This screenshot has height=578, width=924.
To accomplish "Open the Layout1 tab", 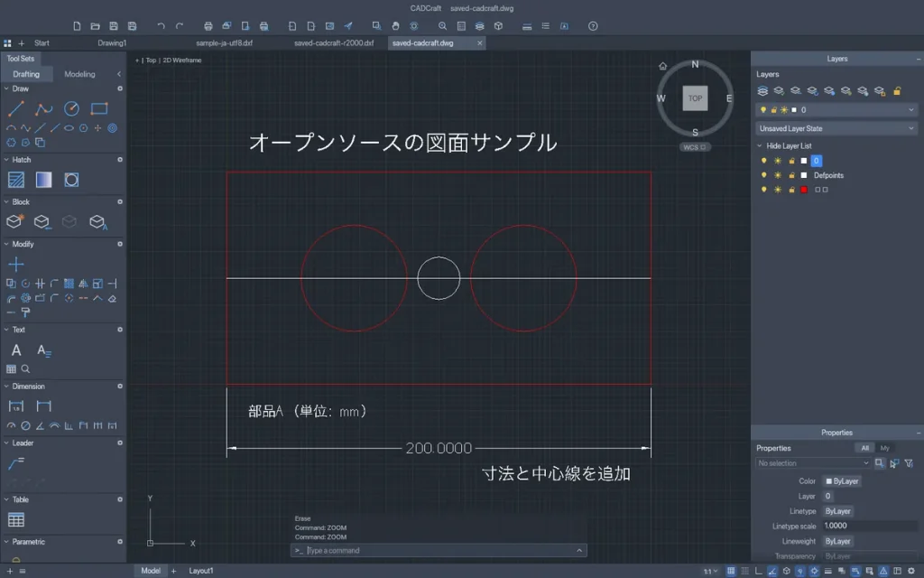I will click(x=201, y=571).
